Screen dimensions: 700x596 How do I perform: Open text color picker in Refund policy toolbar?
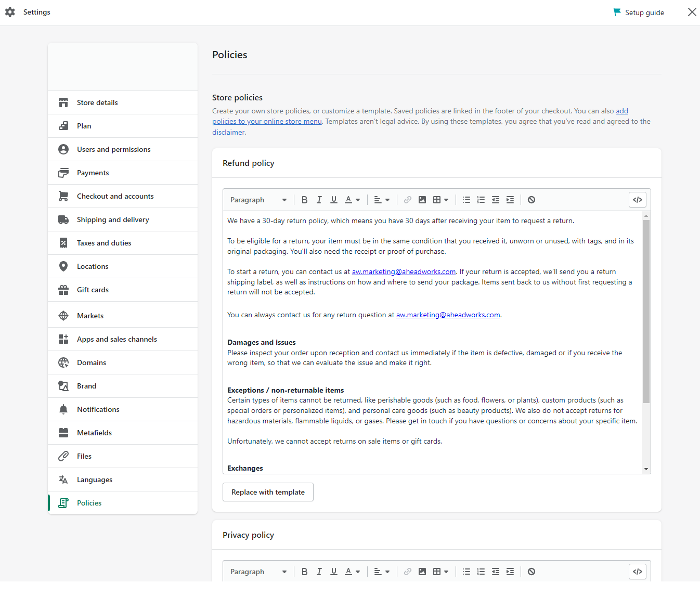(352, 200)
